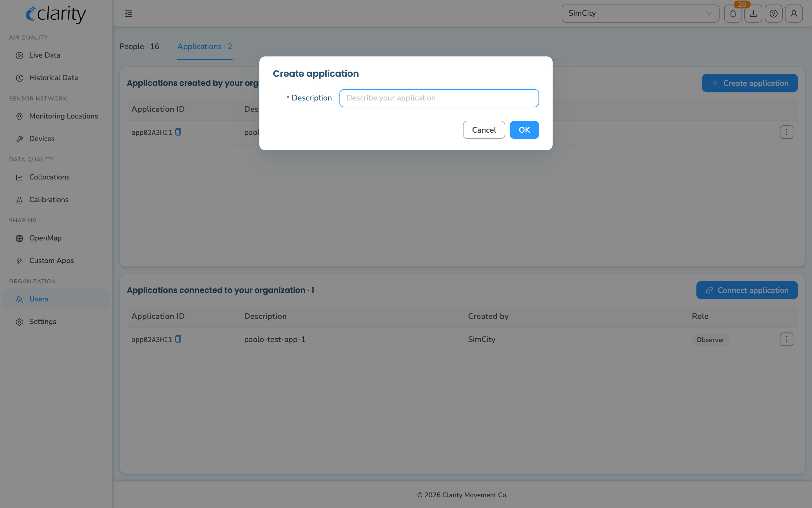The image size is (812, 508).
Task: Open Devices page
Action: click(56, 138)
